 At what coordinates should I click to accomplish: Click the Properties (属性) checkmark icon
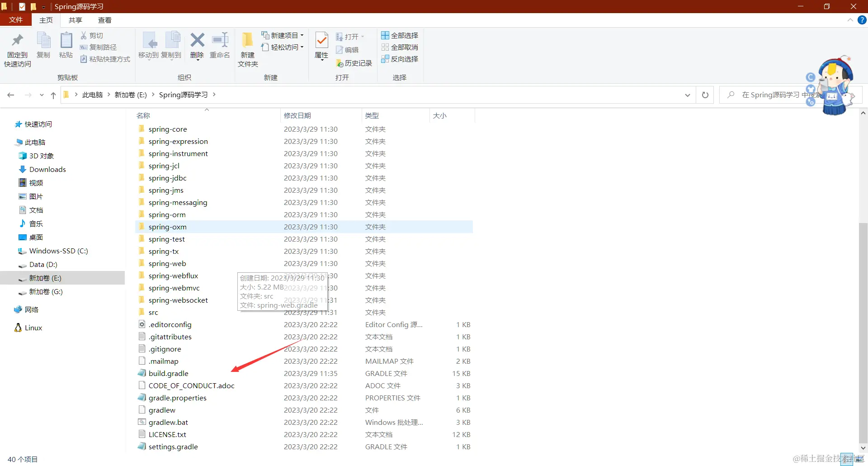point(321,40)
